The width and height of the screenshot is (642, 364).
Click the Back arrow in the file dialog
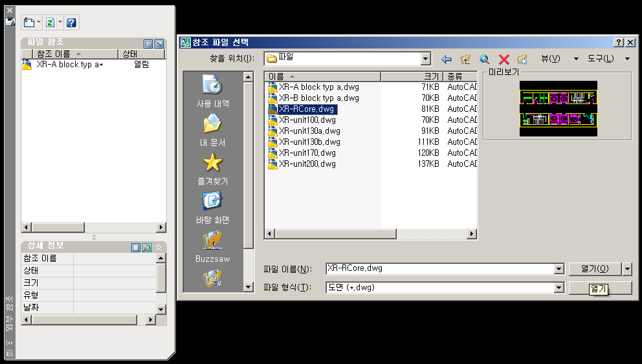446,59
